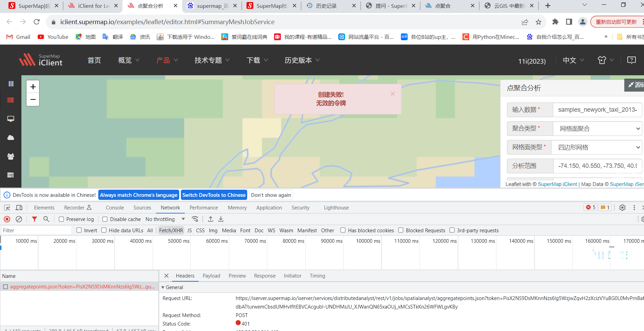
Task: Open Chrome profile avatar
Action: [582, 22]
